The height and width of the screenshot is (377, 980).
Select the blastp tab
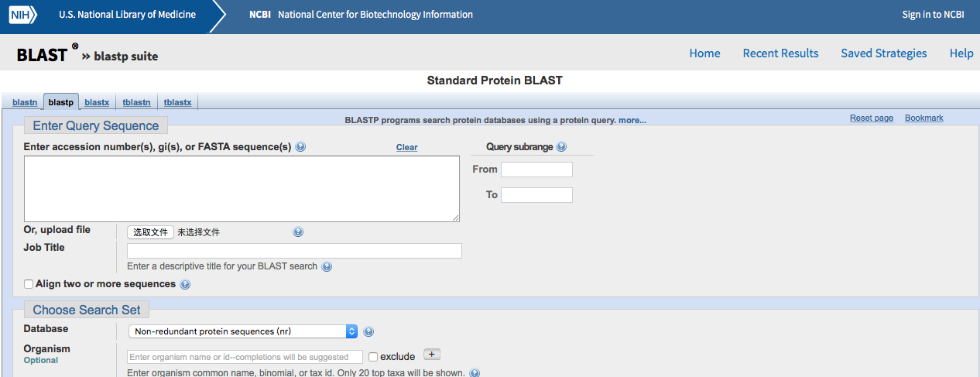(60, 101)
